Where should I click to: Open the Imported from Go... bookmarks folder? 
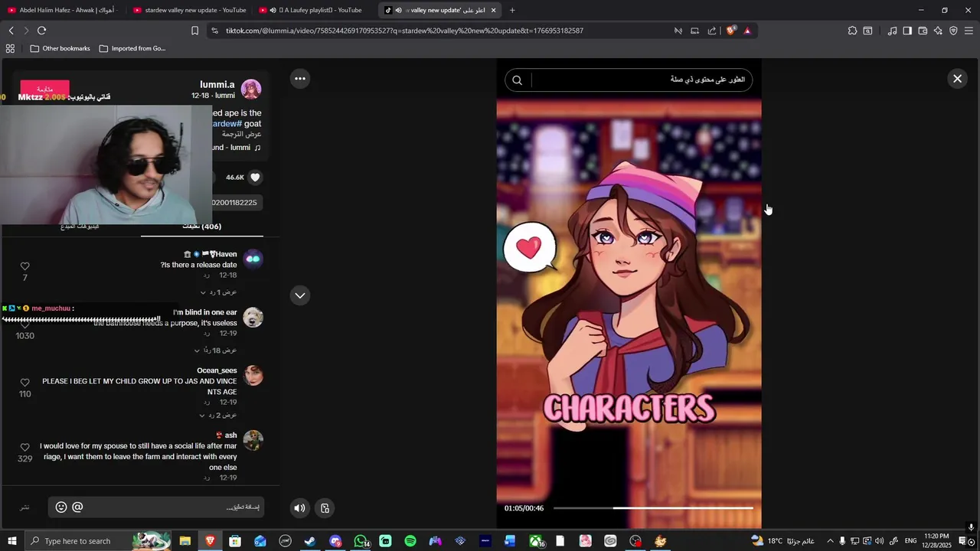(132, 48)
